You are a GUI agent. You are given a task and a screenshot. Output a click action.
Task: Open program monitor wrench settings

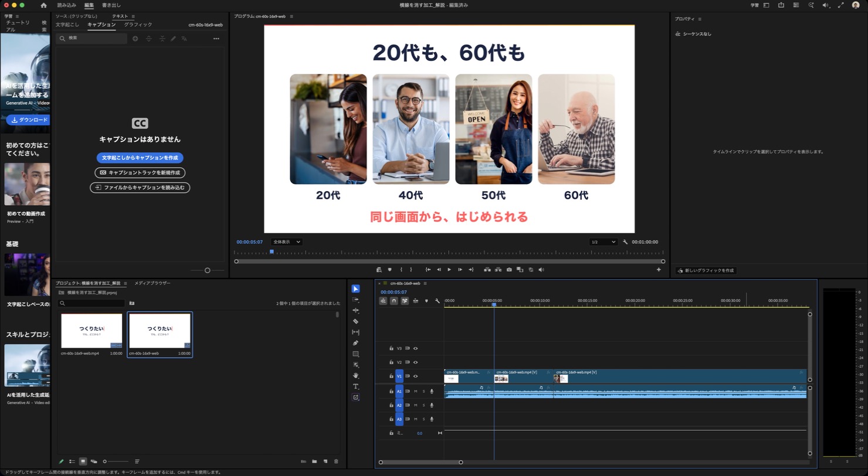click(625, 242)
